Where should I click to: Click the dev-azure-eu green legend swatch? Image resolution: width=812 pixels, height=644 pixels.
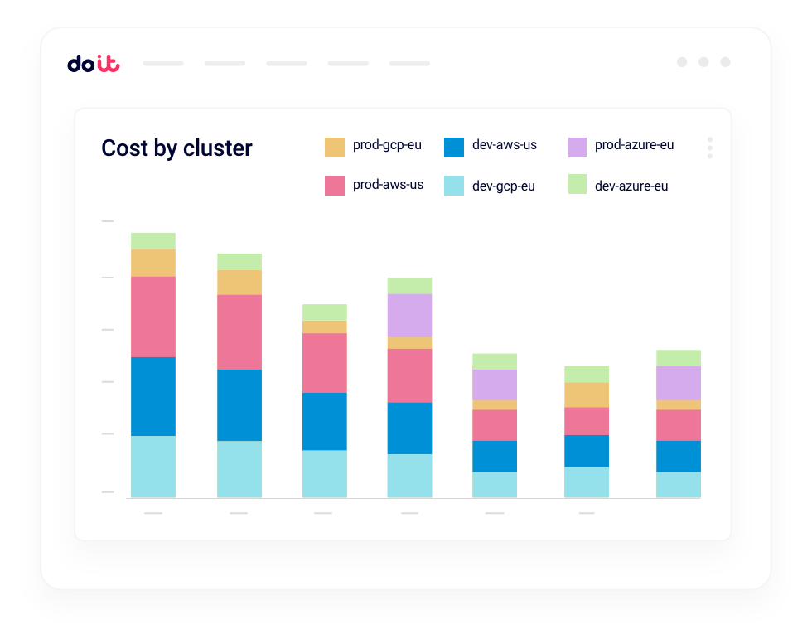pyautogui.click(x=578, y=184)
